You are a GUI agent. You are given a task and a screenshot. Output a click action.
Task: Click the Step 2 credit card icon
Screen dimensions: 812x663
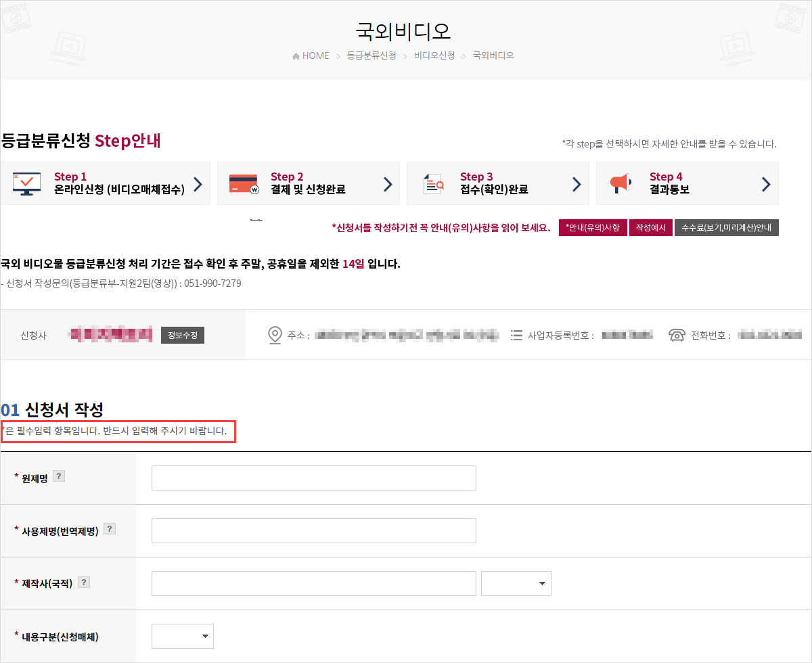(244, 183)
